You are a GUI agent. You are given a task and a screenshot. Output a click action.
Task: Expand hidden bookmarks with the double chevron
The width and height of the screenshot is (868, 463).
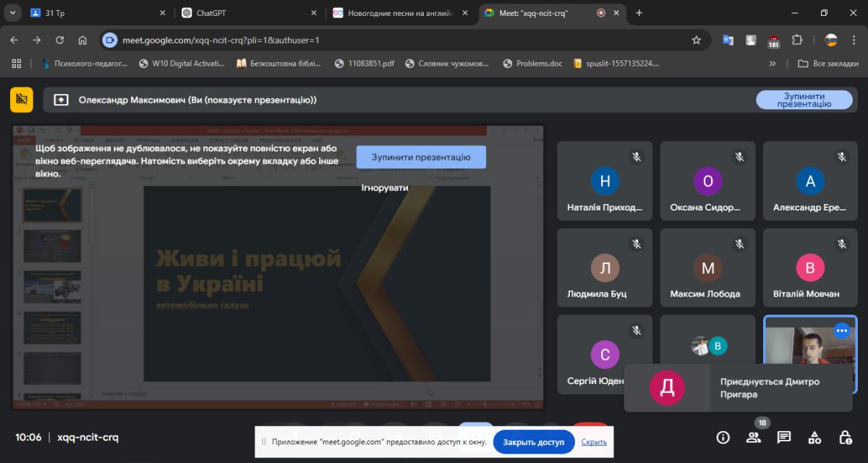[x=773, y=64]
